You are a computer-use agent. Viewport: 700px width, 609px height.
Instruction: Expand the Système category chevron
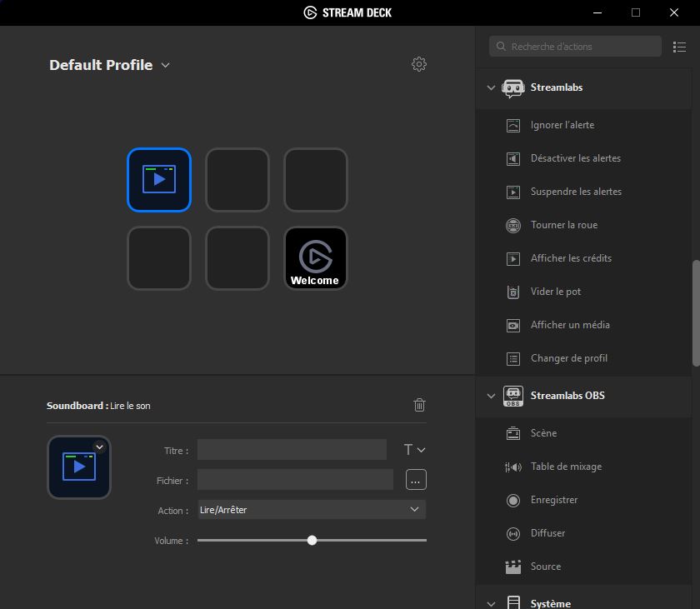click(491, 604)
